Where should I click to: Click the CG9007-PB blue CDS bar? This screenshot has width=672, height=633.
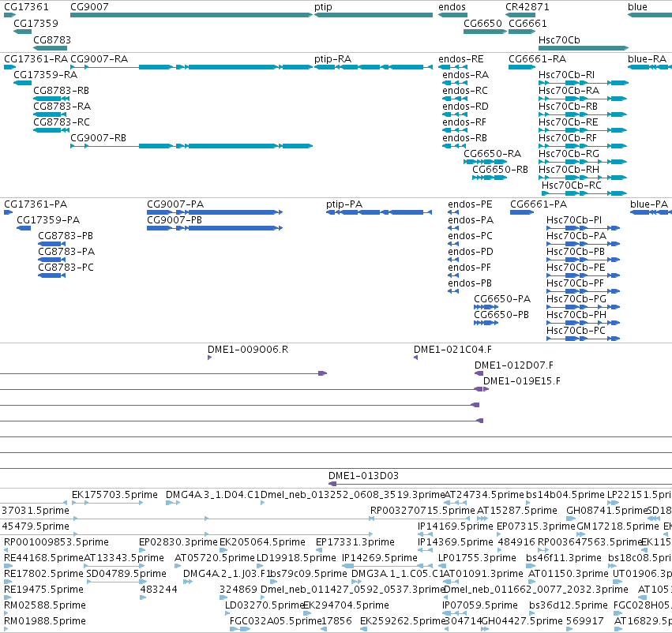click(215, 228)
